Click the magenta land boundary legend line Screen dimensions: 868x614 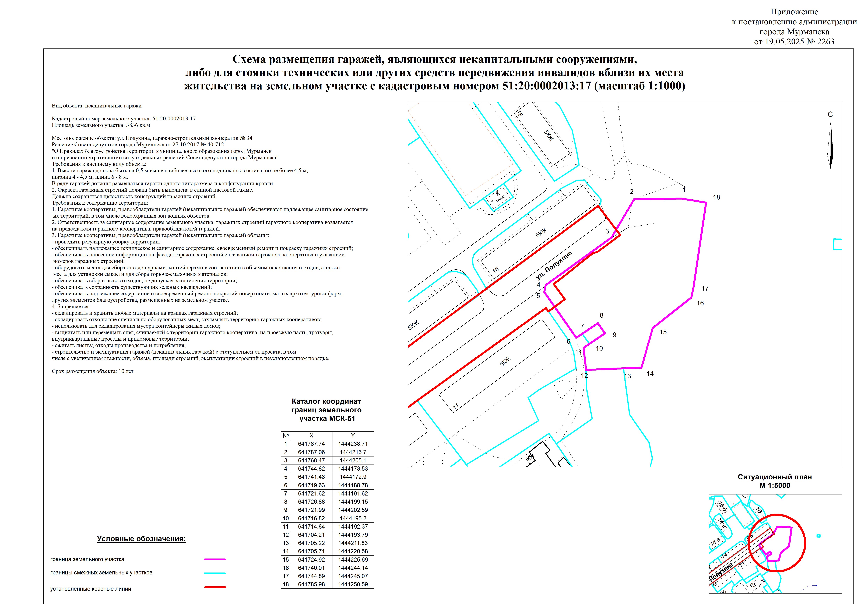(x=215, y=559)
